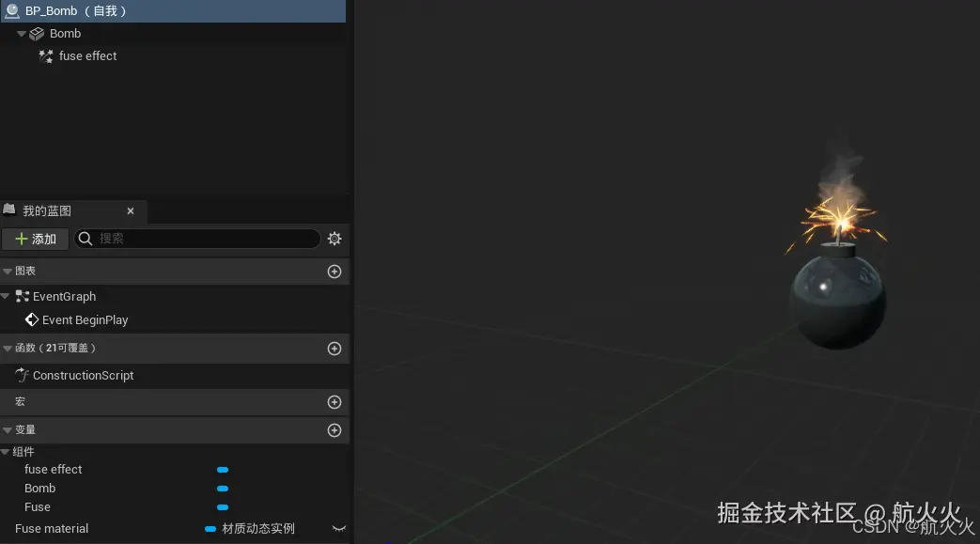Collapse the 组件 variable category
Screen dimensions: 980x544
coord(6,451)
